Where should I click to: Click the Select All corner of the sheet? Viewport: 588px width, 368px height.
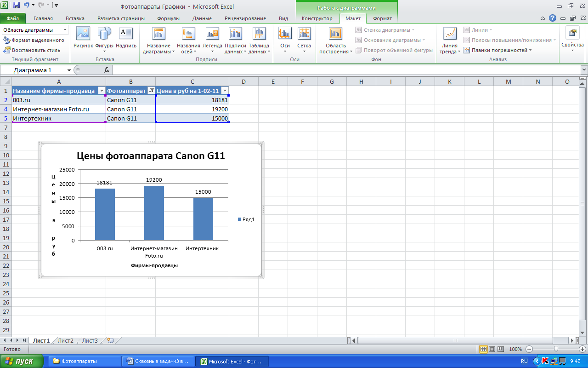[x=6, y=81]
